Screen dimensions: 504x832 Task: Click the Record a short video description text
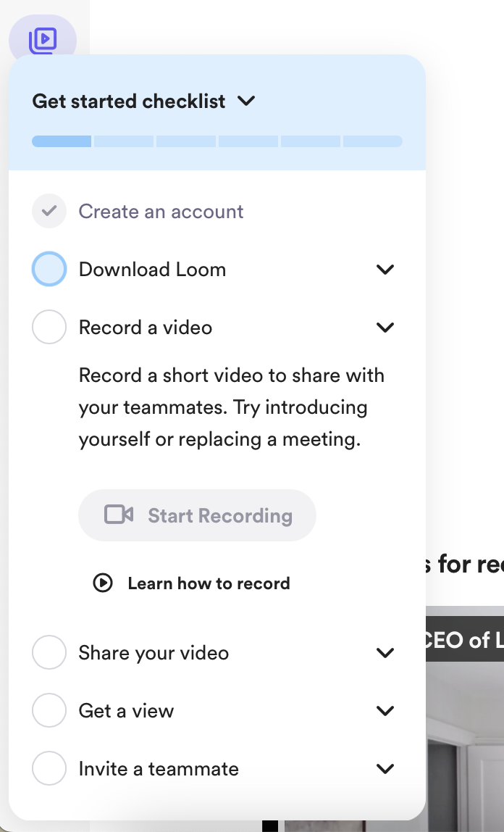(x=232, y=407)
